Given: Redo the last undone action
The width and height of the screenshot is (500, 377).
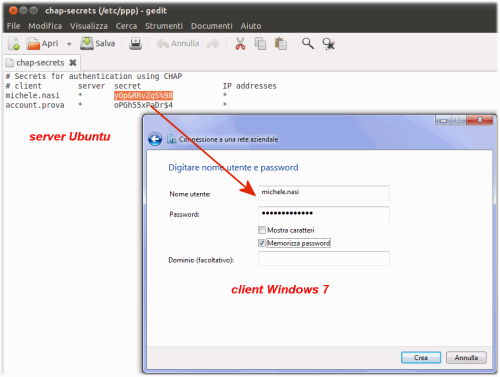Looking at the screenshot, I should point(213,44).
